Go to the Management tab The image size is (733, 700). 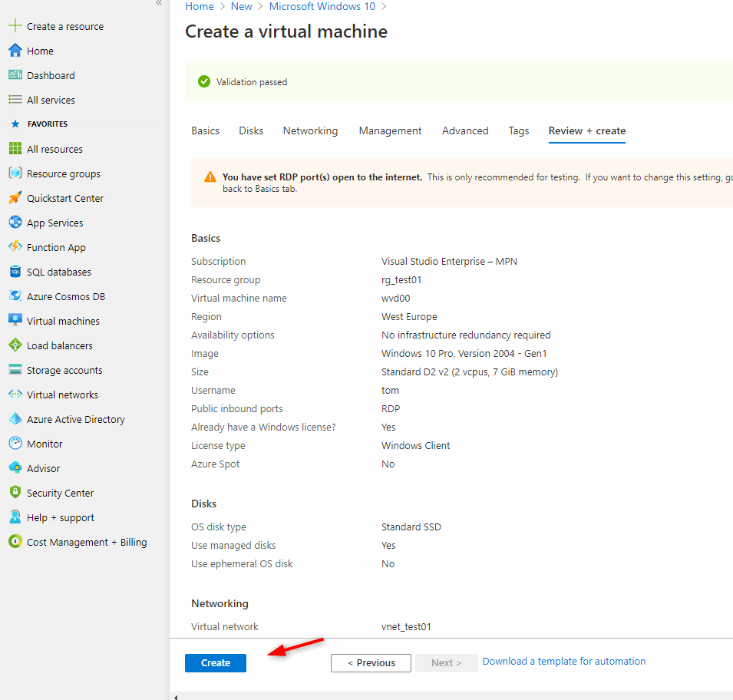coord(391,131)
